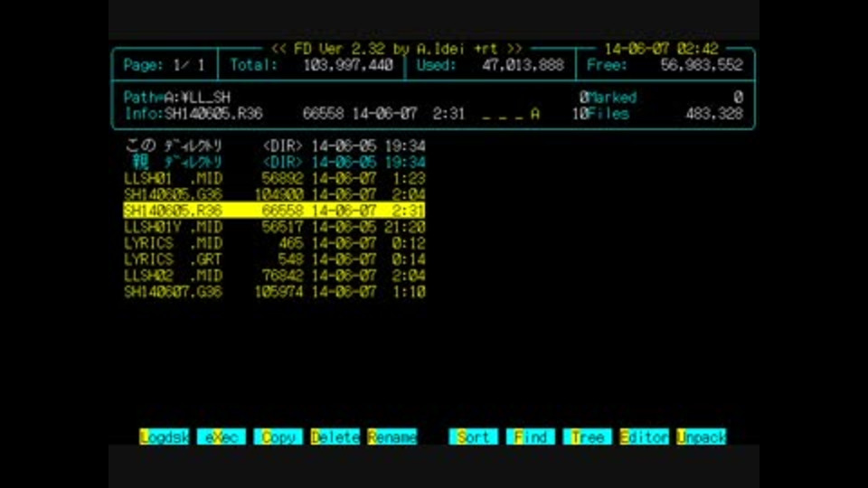Viewport: 868px width, 488px height.
Task: Click the FD Ver 2.32 title text
Action: (396, 49)
